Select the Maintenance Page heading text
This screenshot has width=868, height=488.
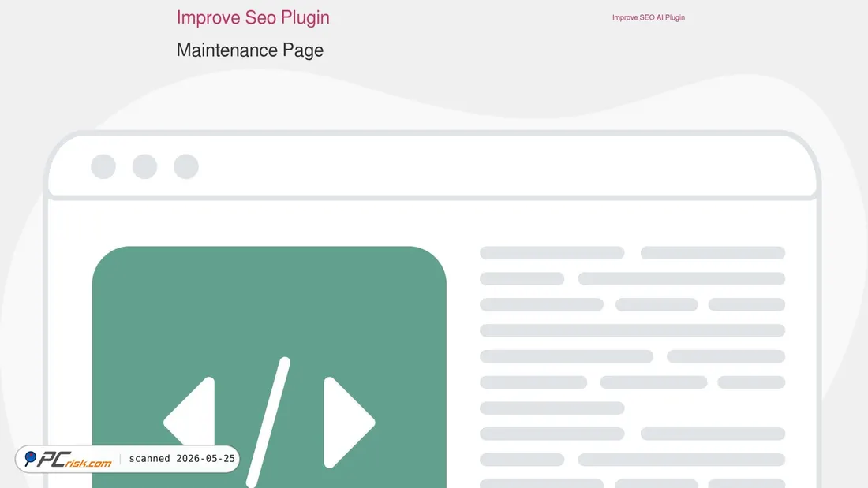tap(249, 50)
